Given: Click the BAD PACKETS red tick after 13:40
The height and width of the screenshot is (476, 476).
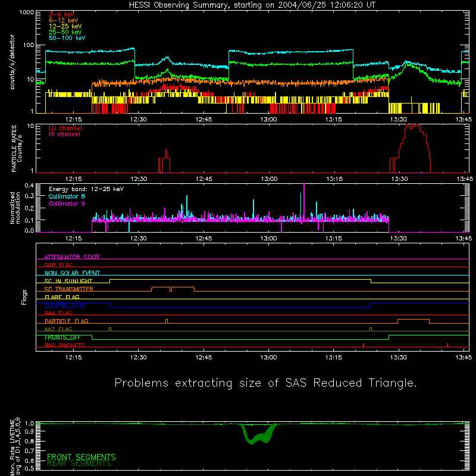Looking at the screenshot, I should [x=447, y=345].
